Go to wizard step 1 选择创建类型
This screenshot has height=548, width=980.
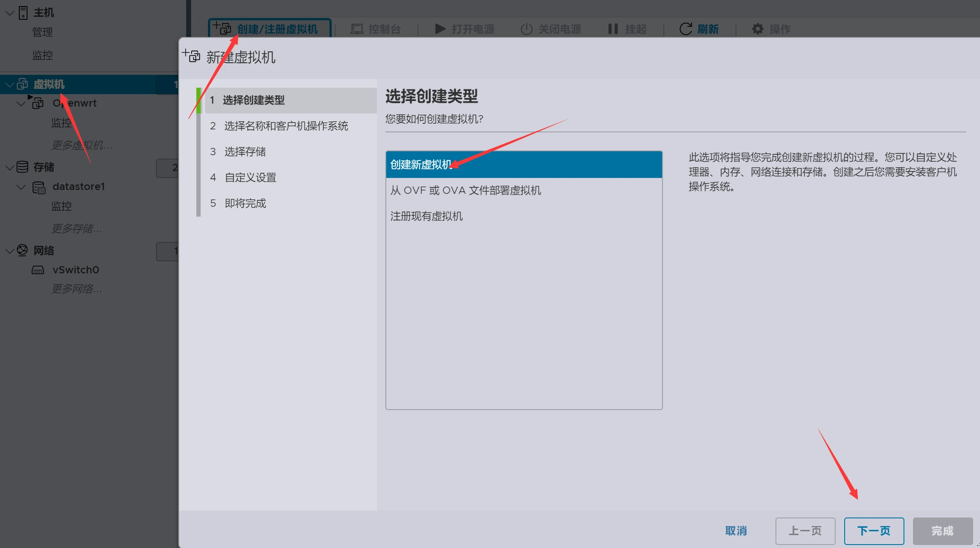point(290,100)
